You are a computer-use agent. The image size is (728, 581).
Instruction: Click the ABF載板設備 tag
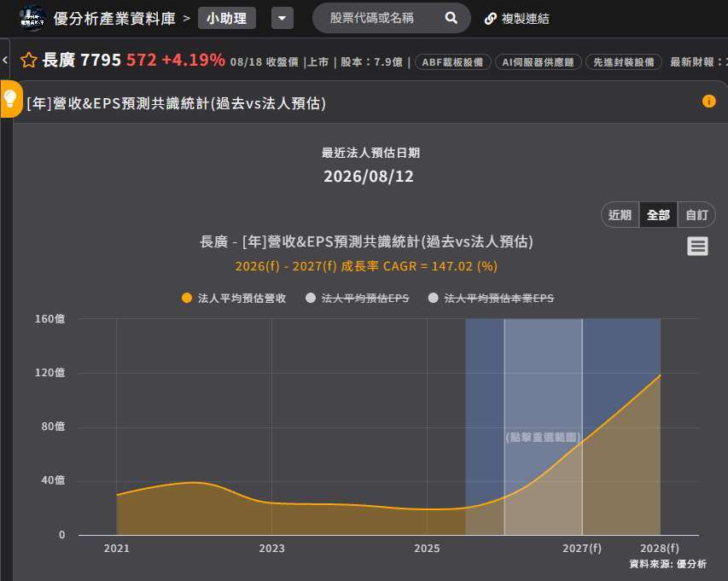[452, 62]
